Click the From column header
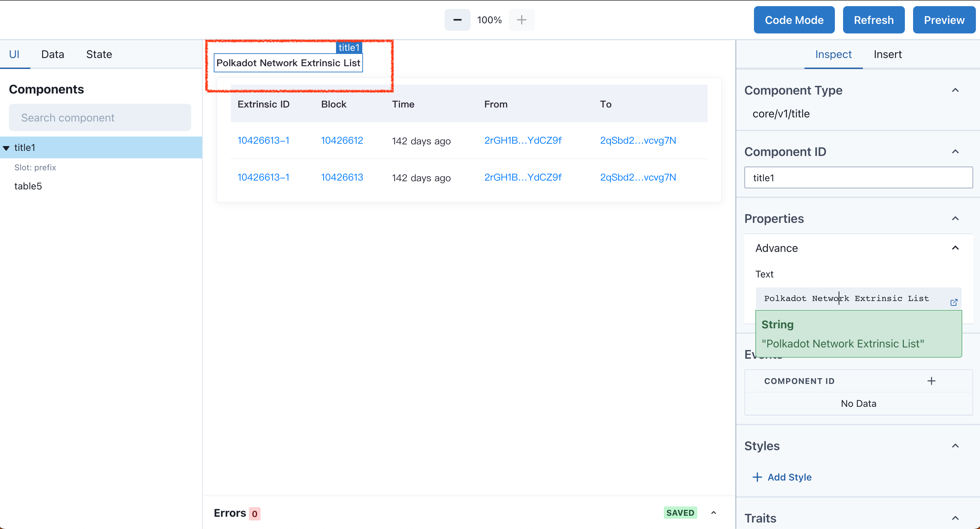The height and width of the screenshot is (529, 980). 496,104
